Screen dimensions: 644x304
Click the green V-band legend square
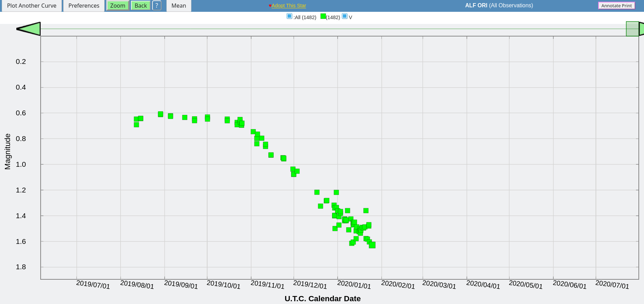tap(323, 16)
